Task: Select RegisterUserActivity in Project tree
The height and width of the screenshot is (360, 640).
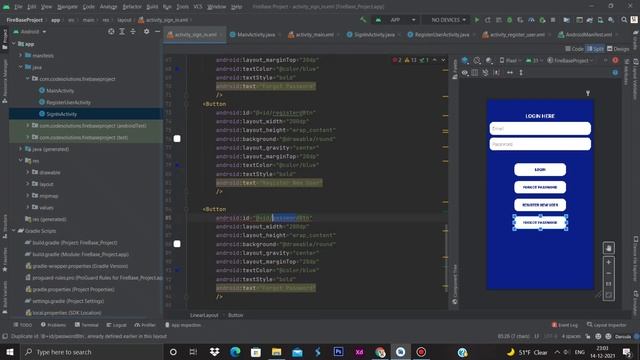Action: 68,102
